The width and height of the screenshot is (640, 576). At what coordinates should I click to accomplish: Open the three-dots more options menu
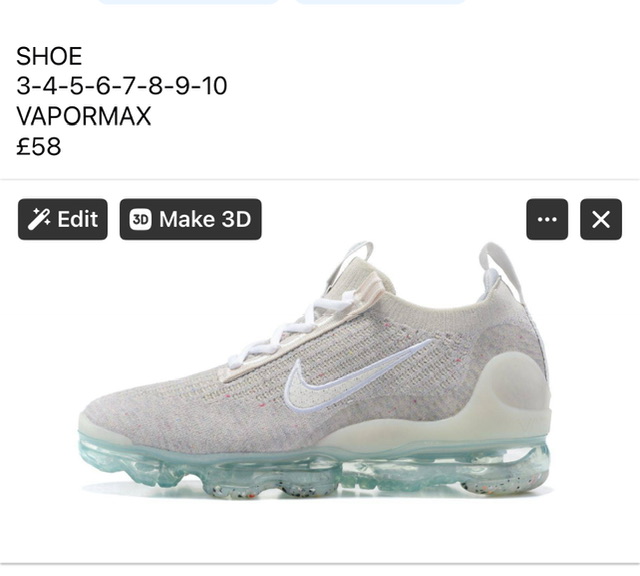547,219
